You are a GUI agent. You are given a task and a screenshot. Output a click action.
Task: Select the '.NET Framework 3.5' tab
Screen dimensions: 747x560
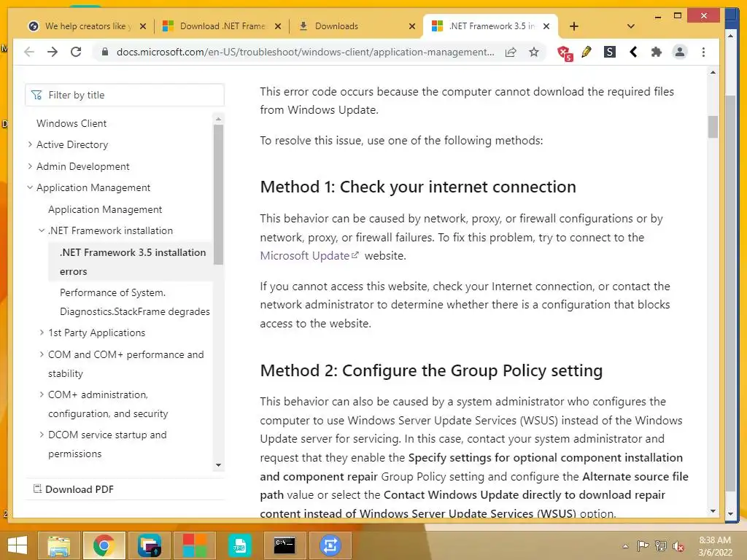pyautogui.click(x=491, y=26)
